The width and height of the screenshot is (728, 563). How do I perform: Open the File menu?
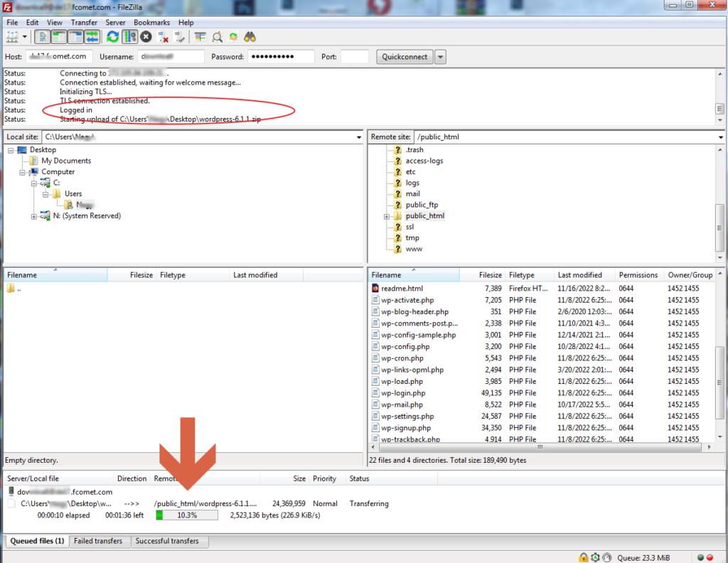tap(12, 22)
